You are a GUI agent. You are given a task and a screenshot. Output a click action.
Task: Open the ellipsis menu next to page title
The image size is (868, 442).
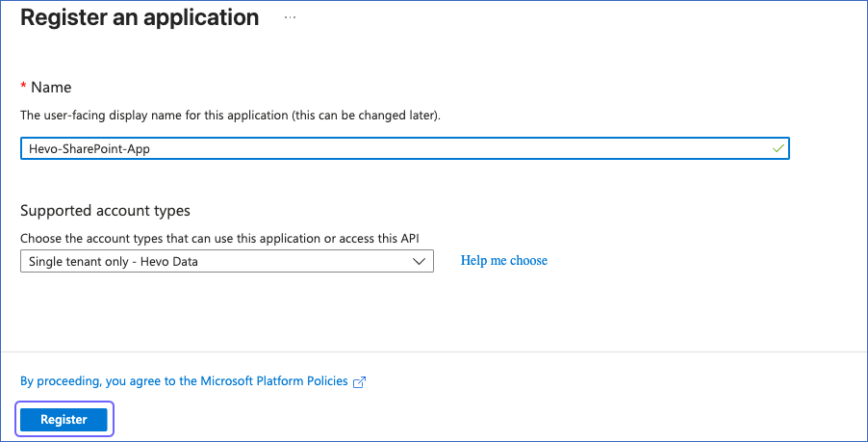290,17
